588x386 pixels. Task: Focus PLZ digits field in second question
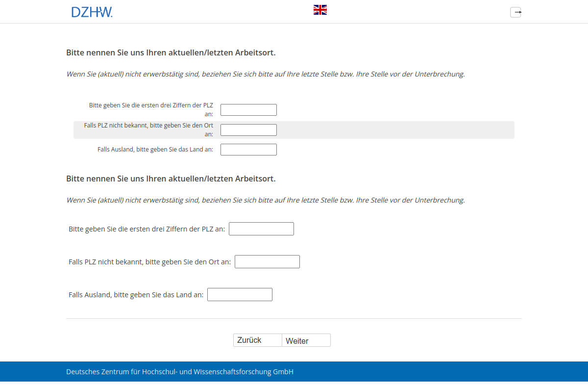click(261, 229)
